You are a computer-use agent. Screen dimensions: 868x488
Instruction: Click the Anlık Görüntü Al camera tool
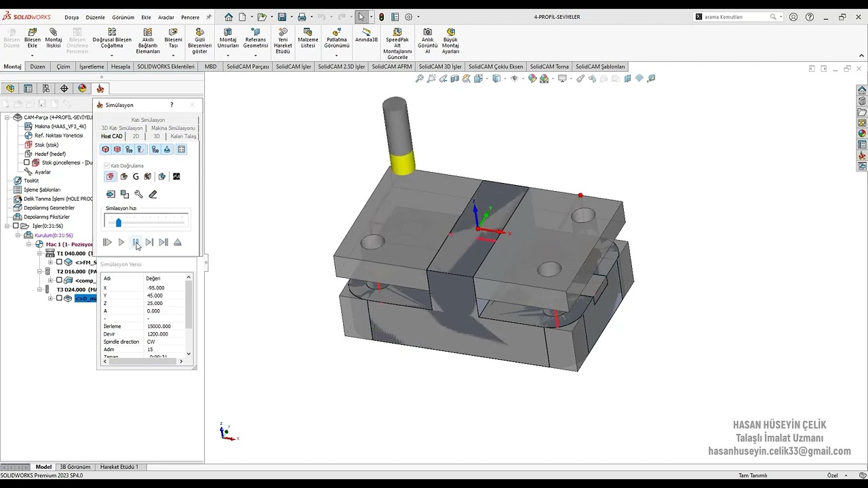tap(427, 41)
